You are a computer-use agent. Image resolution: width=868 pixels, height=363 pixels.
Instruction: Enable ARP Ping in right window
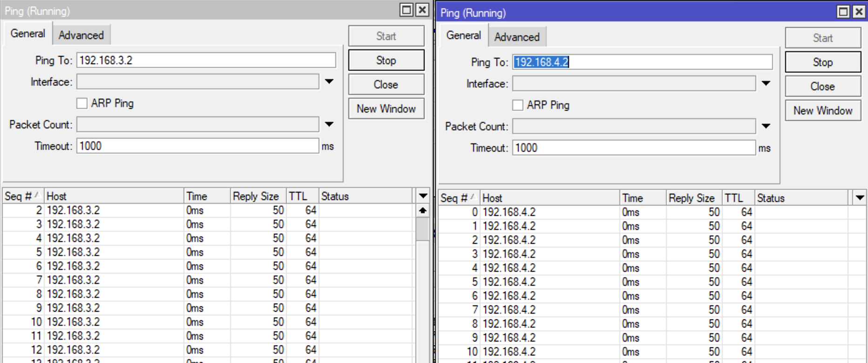[518, 105]
